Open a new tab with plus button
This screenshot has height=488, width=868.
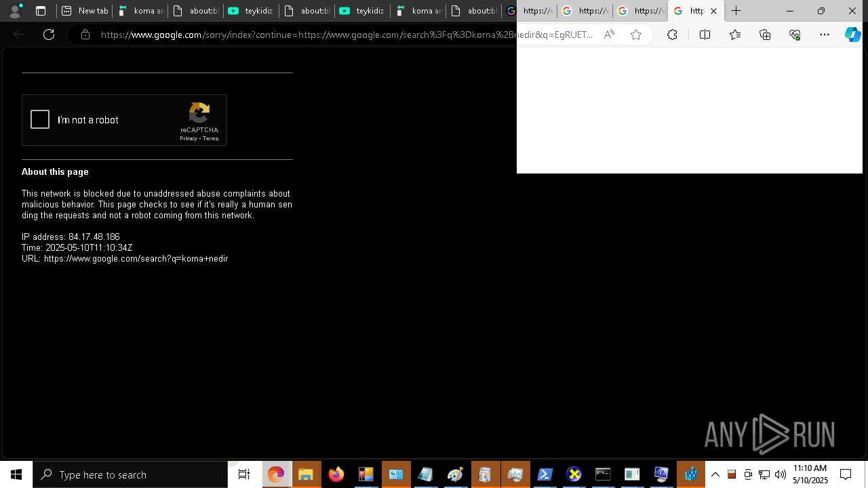tap(736, 11)
